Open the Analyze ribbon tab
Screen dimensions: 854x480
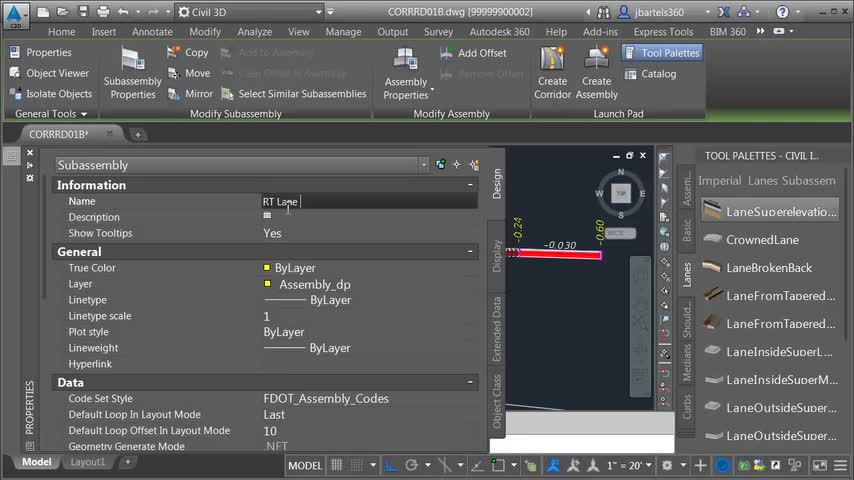(x=254, y=32)
